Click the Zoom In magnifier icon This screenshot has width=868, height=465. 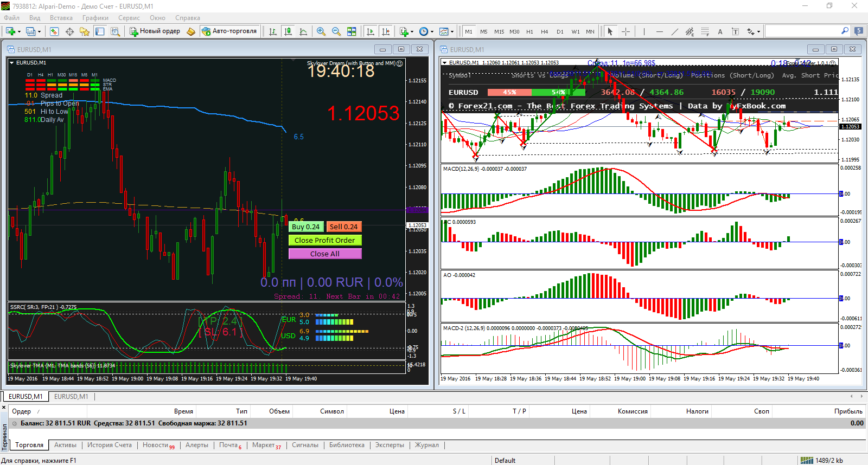point(321,31)
